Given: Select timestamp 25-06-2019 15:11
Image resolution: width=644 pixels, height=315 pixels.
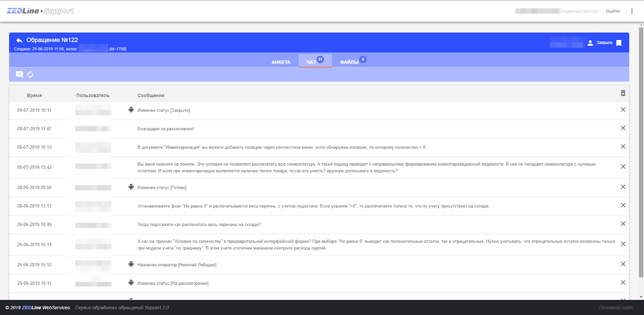Looking at the screenshot, I should [34, 284].
